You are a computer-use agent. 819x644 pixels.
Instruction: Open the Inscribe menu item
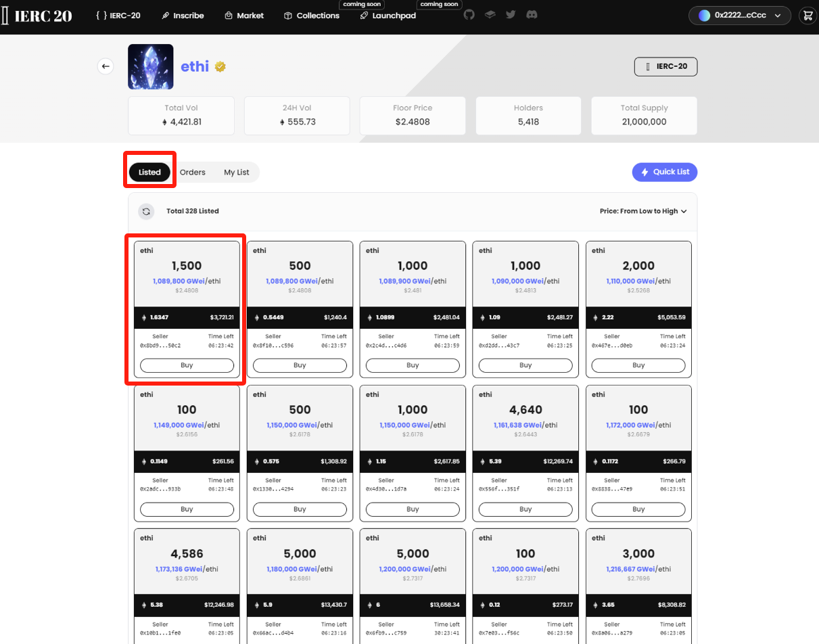[183, 16]
